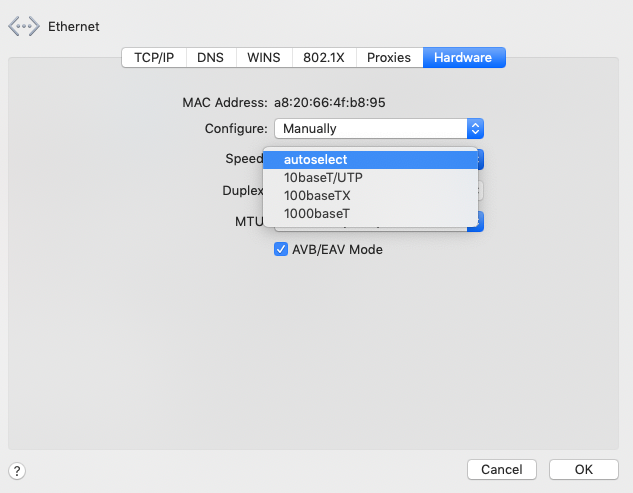Confirm settings with the OK button
This screenshot has height=493, width=633.
583,469
